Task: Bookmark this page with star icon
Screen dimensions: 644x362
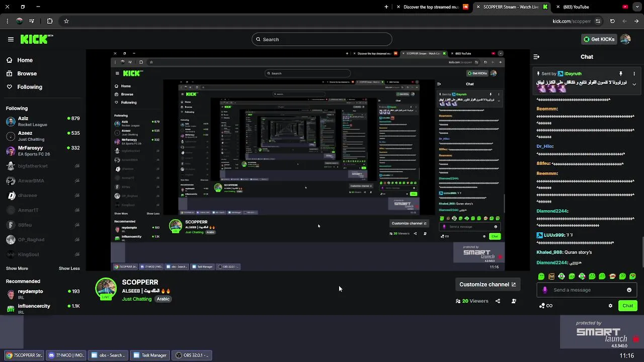Action: pos(66,21)
